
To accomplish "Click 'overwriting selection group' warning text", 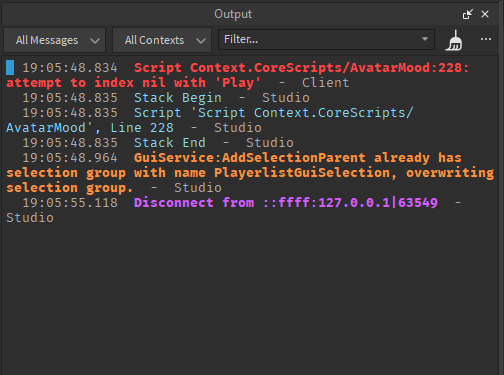I will click(x=250, y=180).
